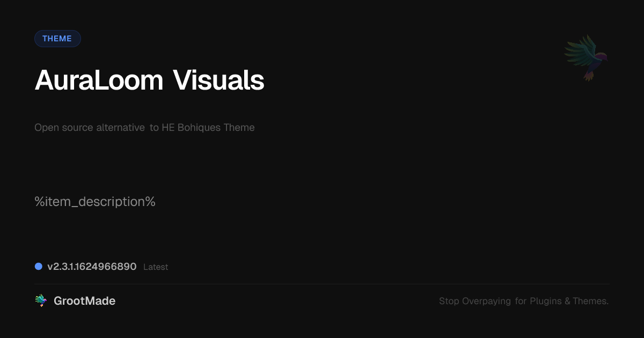Click the blue version status dot
Screen dimensions: 644x338
tap(39, 267)
